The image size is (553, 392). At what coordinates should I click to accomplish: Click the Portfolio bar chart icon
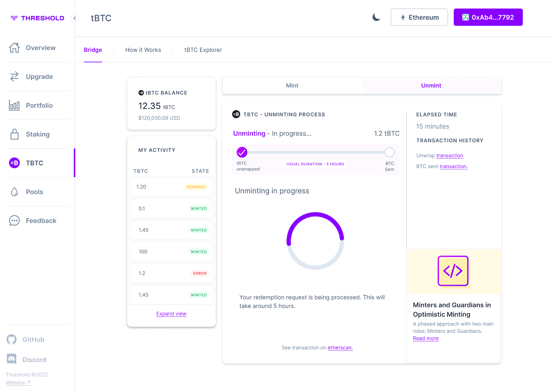[x=15, y=105]
